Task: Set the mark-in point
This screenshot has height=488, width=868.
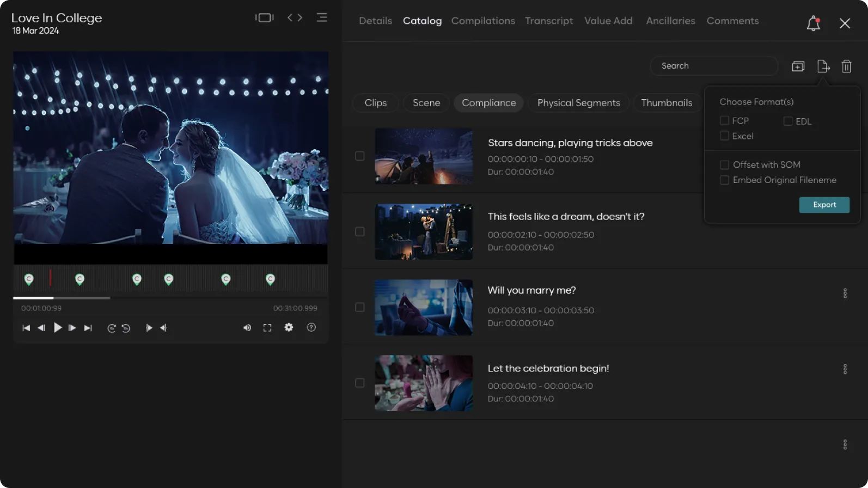Action: [149, 328]
